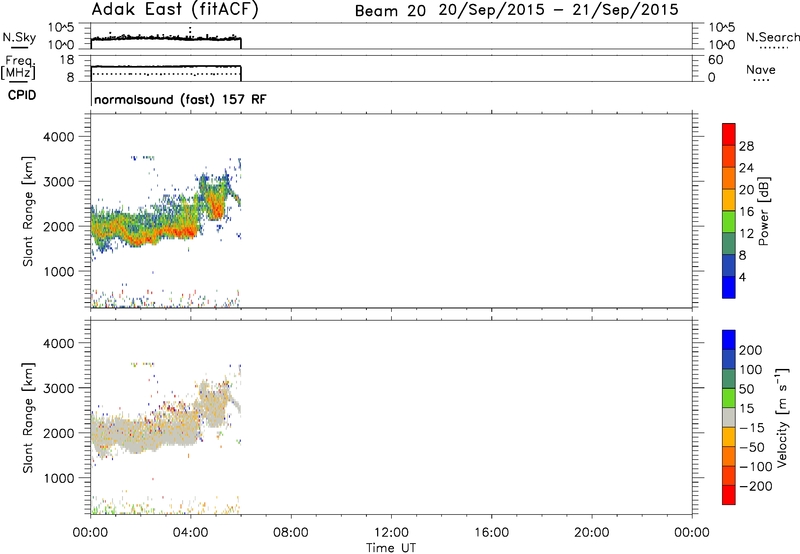Click the 18 tick on the frequency axis
The width and height of the screenshot is (800, 554).
(x=67, y=60)
